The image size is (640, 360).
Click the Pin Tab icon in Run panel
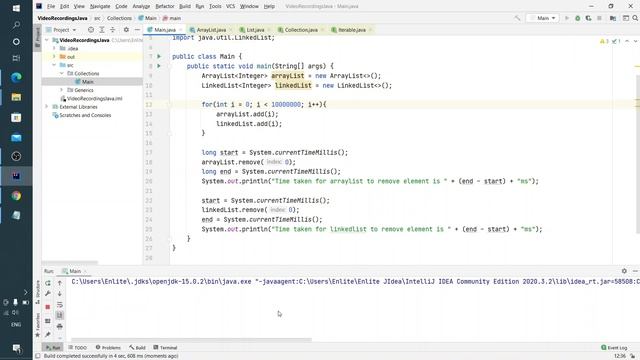48,335
